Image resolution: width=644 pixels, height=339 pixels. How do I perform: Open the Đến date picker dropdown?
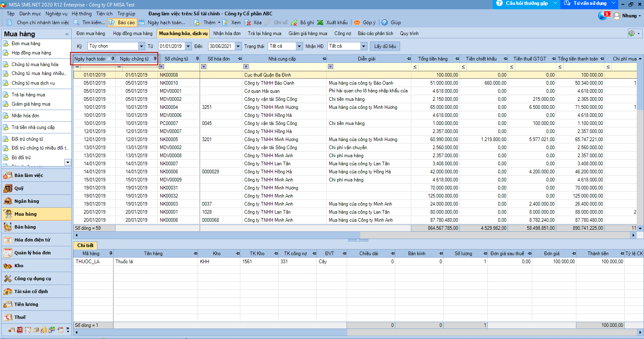[238, 46]
